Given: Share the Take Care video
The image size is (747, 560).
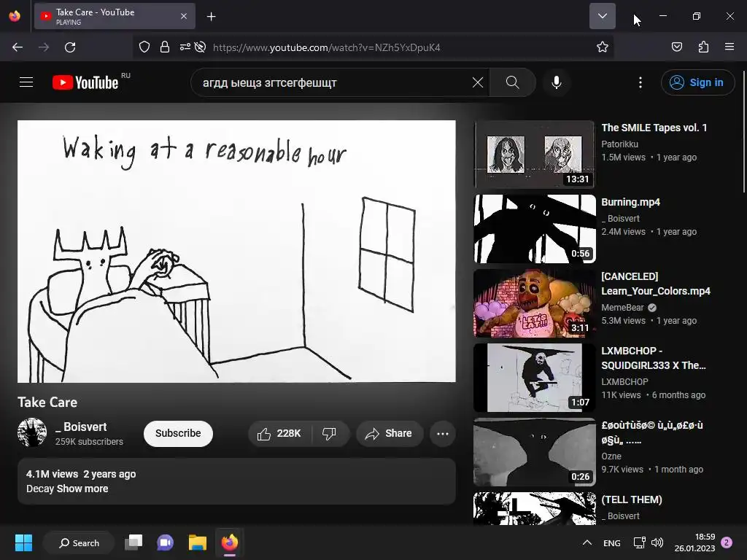Looking at the screenshot, I should [x=389, y=433].
